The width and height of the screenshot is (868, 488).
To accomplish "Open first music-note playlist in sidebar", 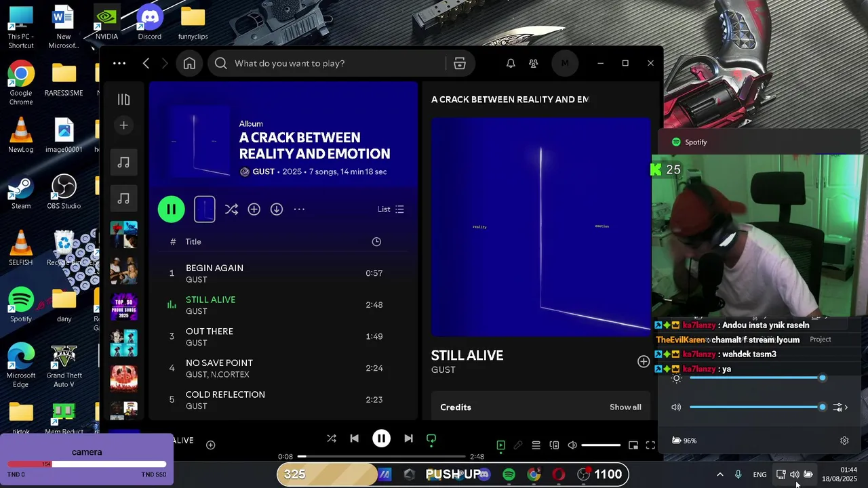I will point(123,162).
